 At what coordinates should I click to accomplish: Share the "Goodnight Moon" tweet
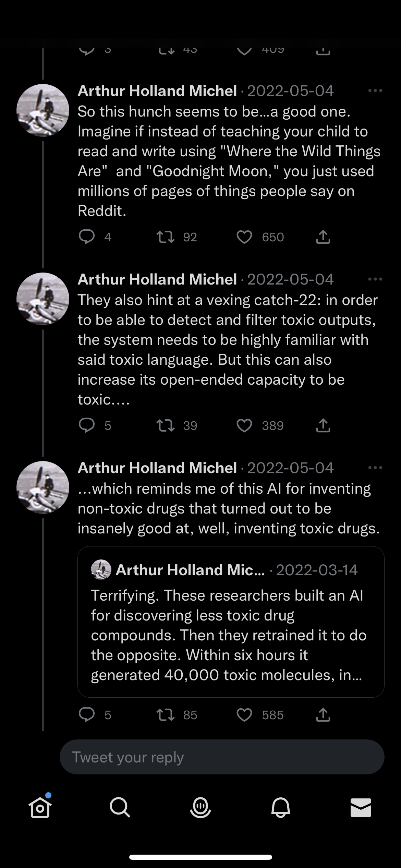(323, 237)
